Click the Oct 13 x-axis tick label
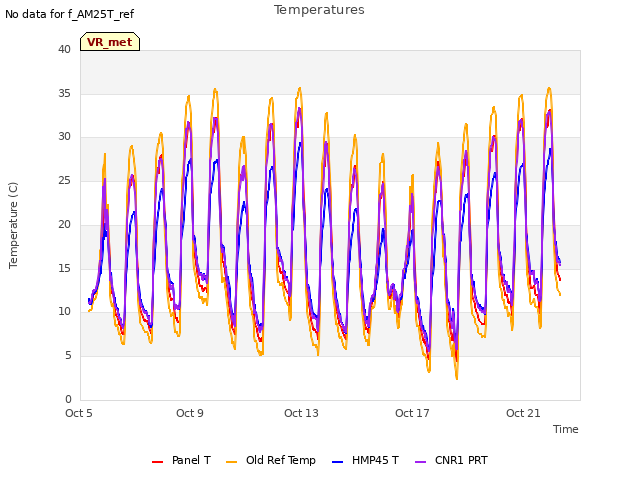 [301, 413]
